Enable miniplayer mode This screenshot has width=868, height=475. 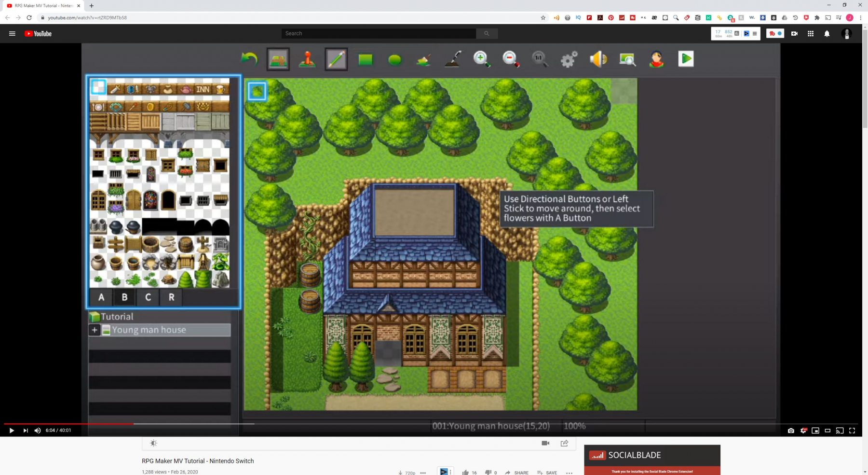[815, 431]
